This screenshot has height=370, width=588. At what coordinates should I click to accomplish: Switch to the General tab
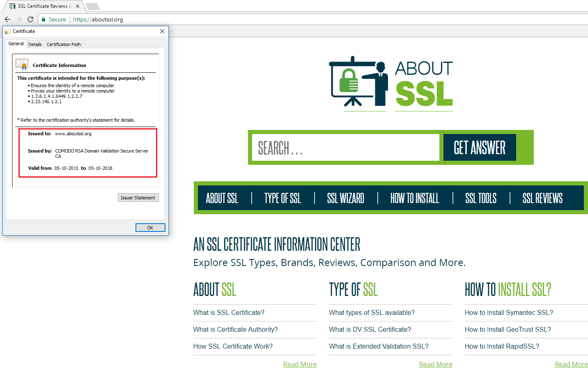(16, 44)
